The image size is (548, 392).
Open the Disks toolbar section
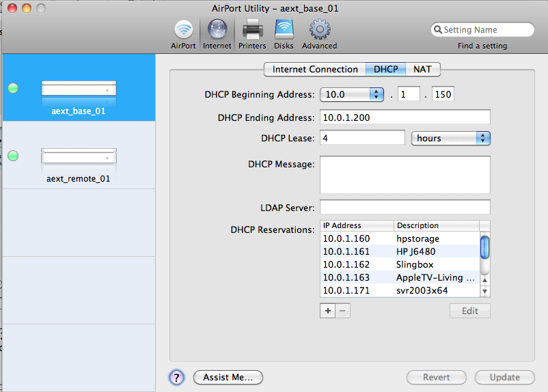284,35
